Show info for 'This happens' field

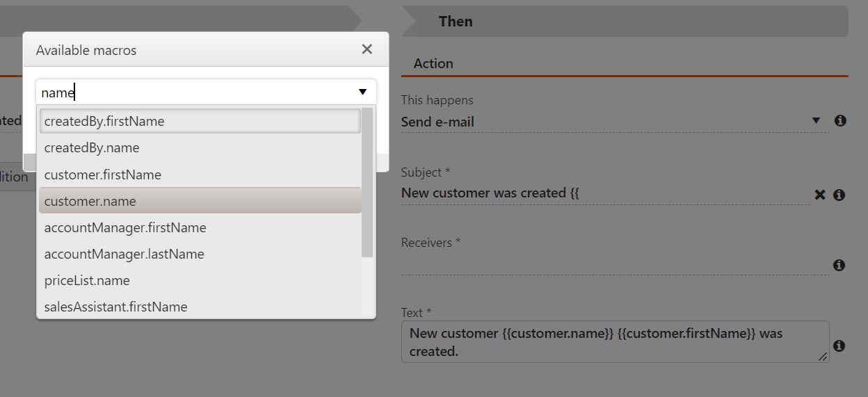tap(839, 121)
